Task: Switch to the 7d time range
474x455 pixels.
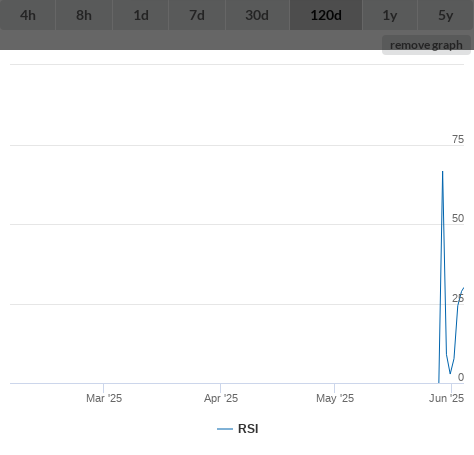Action: tap(197, 15)
